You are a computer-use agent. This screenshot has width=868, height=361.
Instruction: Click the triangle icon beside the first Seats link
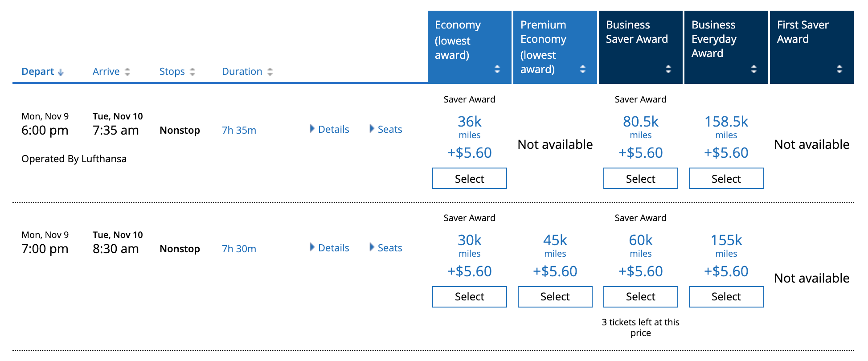[372, 129]
